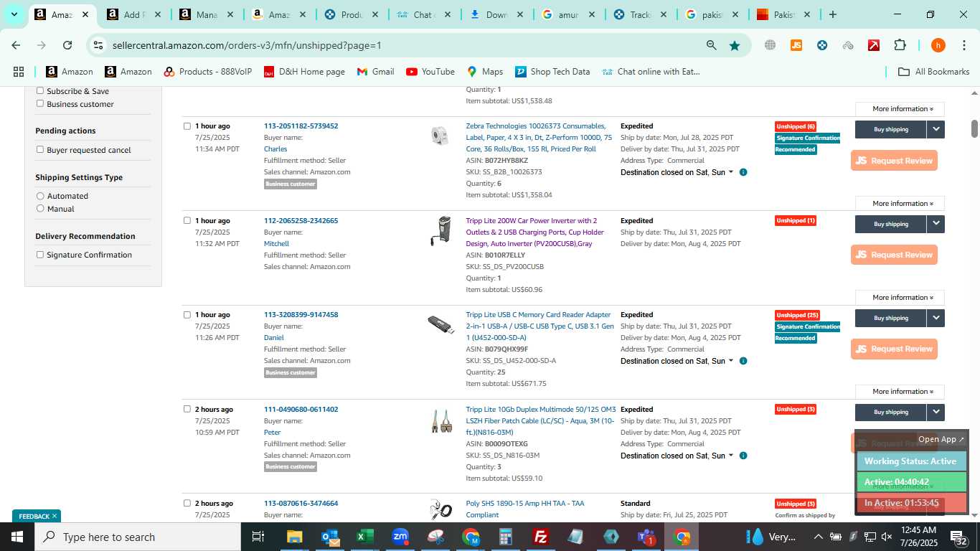Open the orange profile avatar 'h'
The width and height of the screenshot is (980, 551).
tap(938, 45)
